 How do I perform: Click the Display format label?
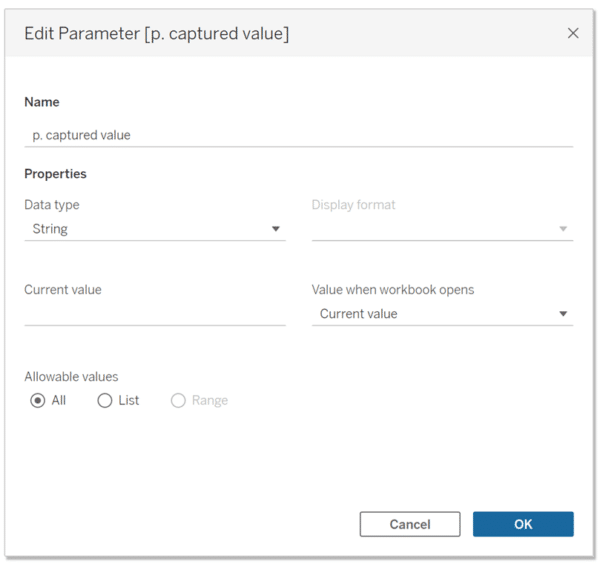point(353,205)
